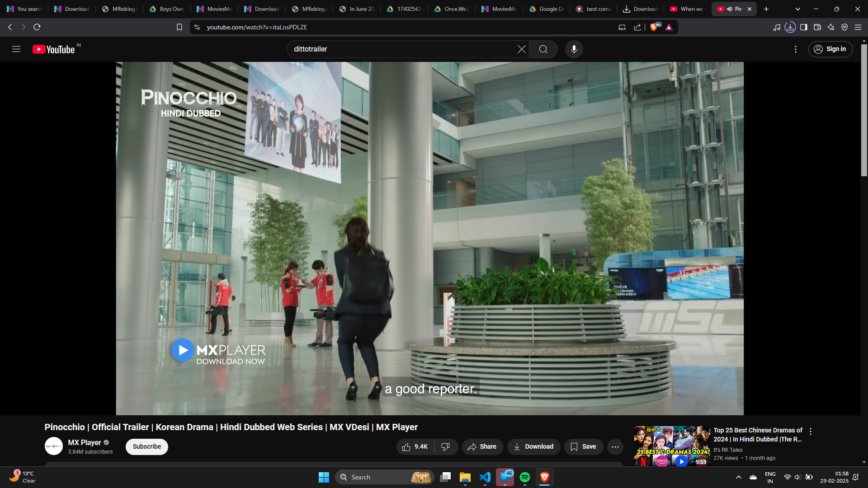Open Brave Shields lion icon

654,27
